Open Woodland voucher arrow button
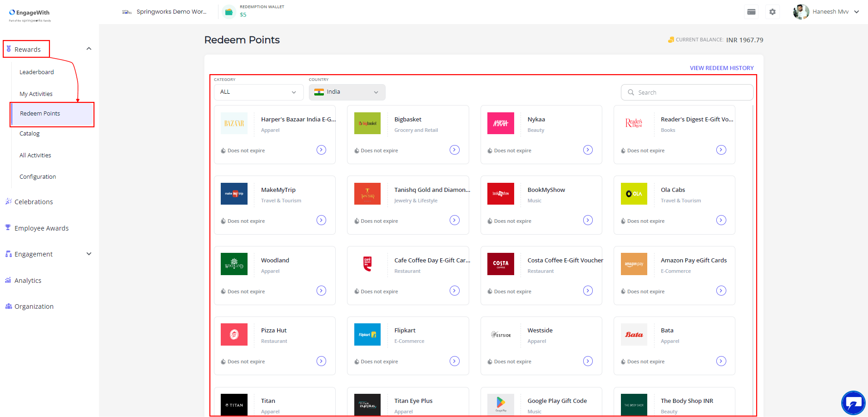 click(x=321, y=291)
